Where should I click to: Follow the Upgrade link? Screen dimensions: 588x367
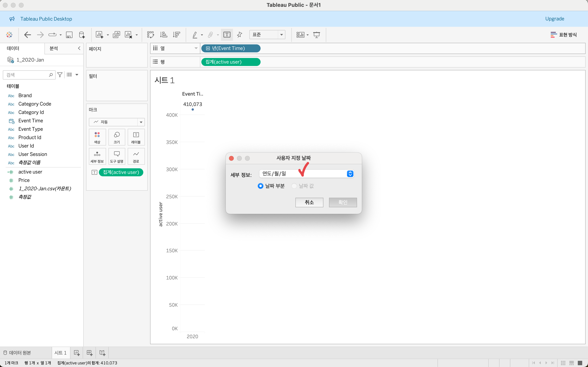[x=554, y=19]
